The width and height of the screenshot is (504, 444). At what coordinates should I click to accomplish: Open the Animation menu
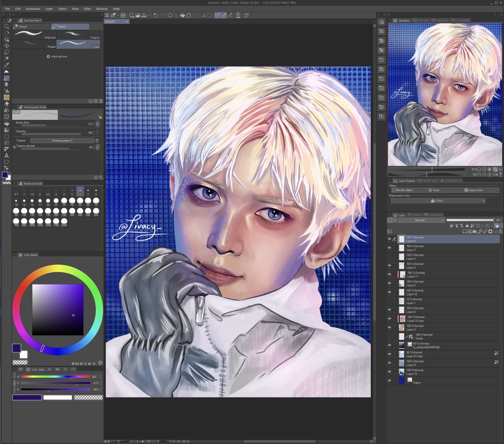pos(33,8)
